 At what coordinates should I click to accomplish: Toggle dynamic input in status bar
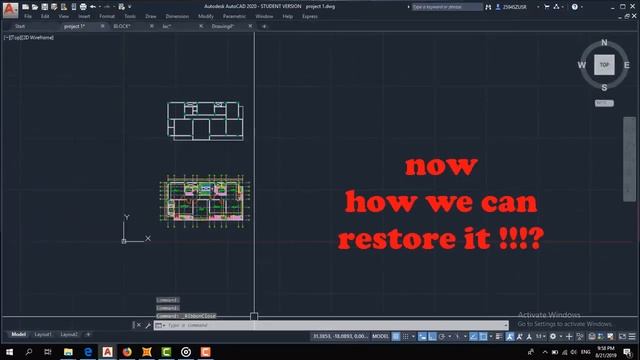[x=422, y=336]
